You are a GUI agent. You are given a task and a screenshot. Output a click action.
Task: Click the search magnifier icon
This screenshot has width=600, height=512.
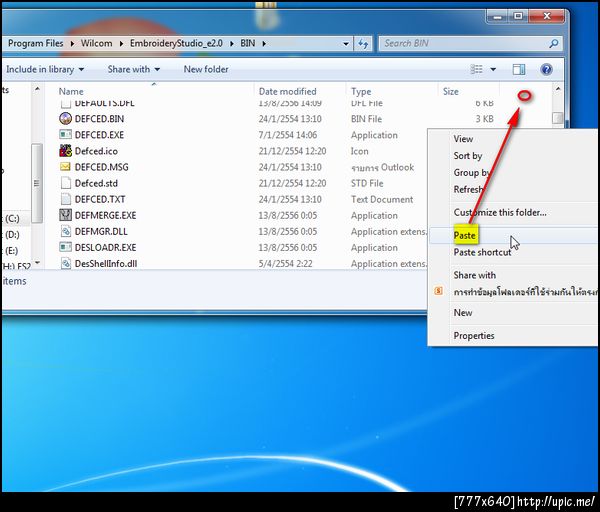[553, 44]
